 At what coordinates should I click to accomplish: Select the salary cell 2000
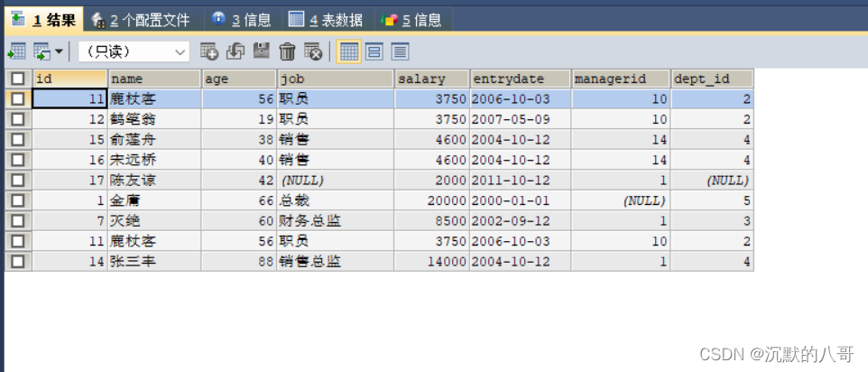pos(432,180)
